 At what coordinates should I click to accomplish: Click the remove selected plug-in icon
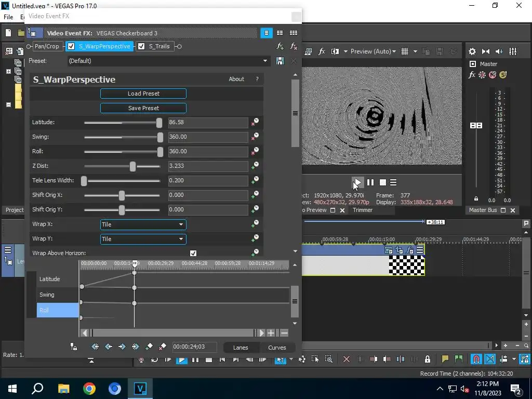pyautogui.click(x=294, y=46)
